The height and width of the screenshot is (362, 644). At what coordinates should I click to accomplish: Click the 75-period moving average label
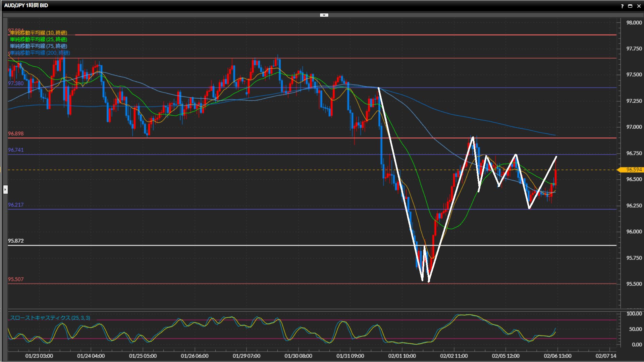tap(39, 46)
